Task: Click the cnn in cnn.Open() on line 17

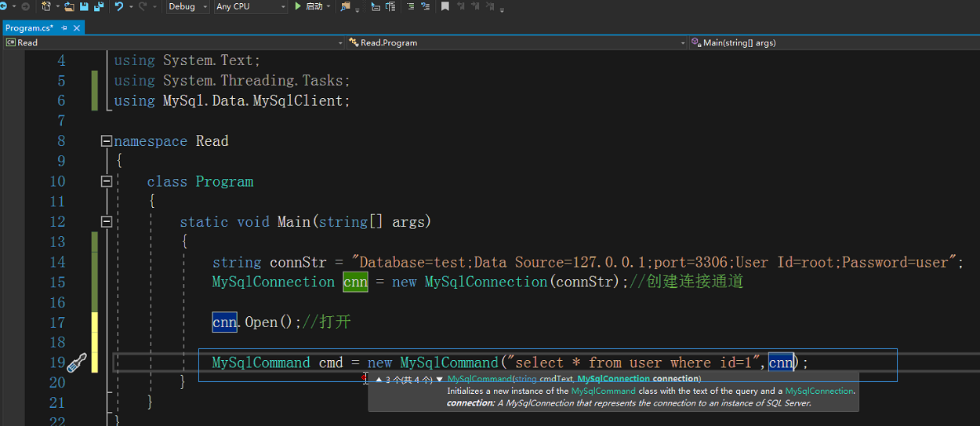Action: coord(224,322)
